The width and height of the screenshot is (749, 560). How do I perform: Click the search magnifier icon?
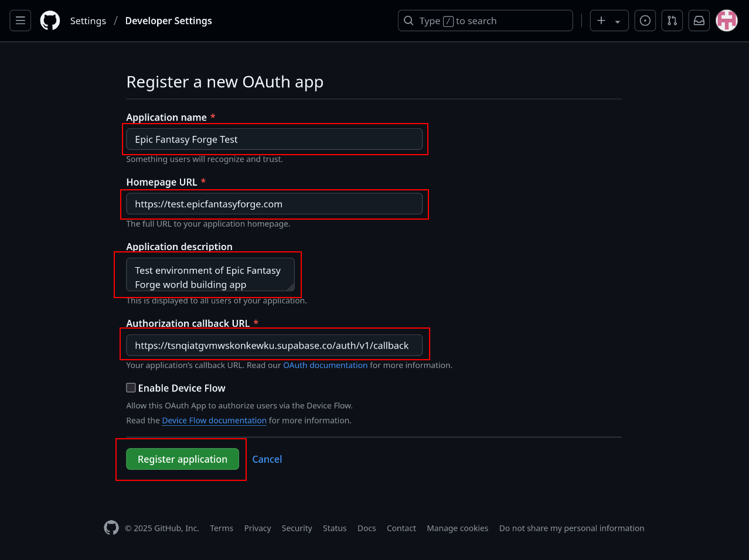coord(408,20)
